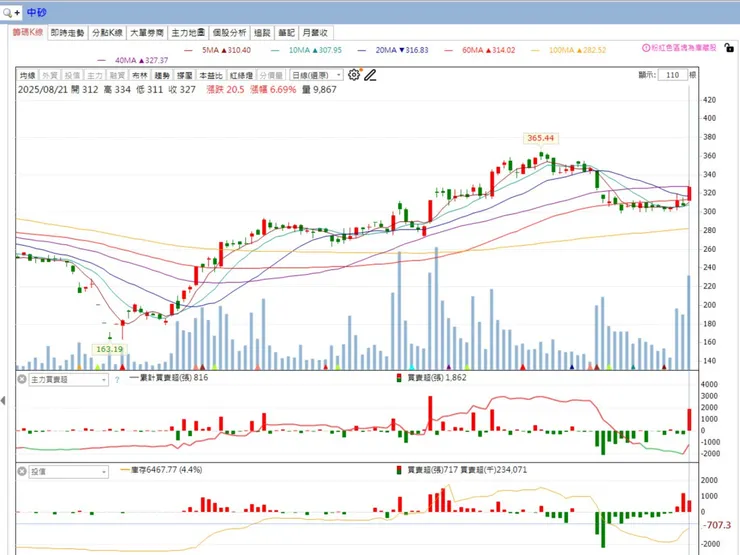Open the 投信 indicator dropdown
Screen dimensions: 740x555
pyautogui.click(x=68, y=471)
